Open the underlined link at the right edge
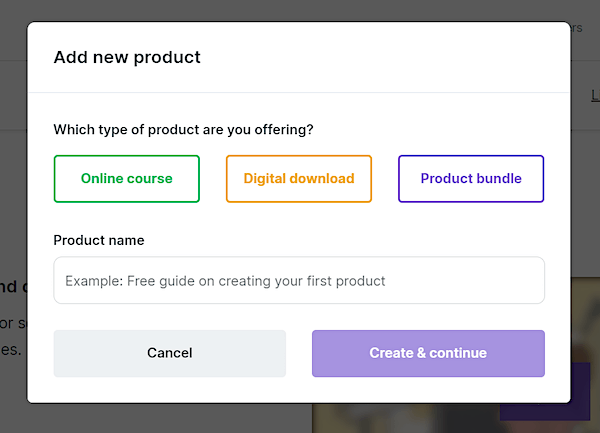The height and width of the screenshot is (433, 600). 595,95
